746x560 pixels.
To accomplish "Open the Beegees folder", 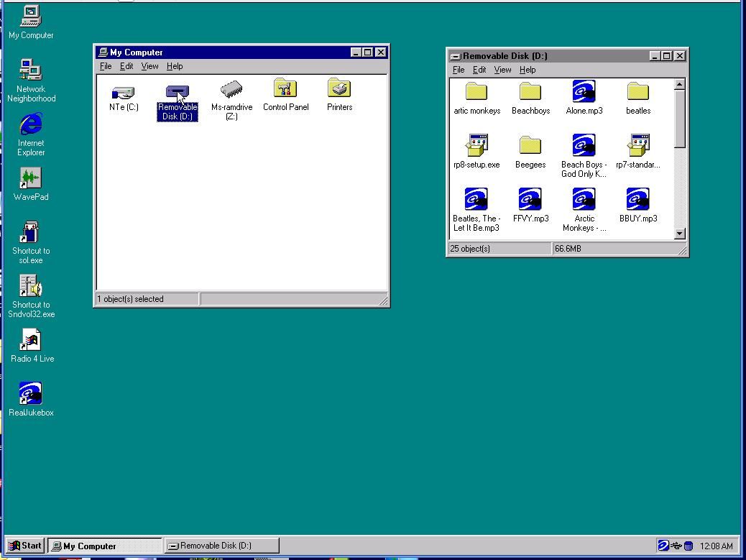I will 530,144.
